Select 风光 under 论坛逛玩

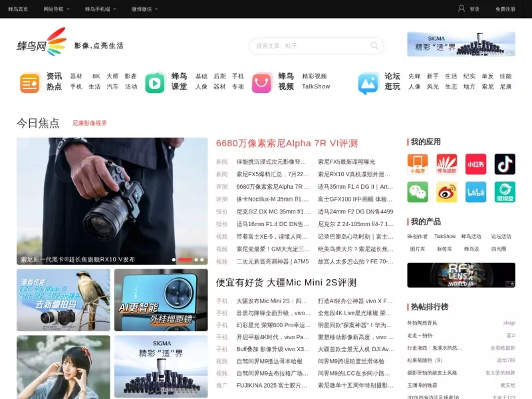(433, 87)
